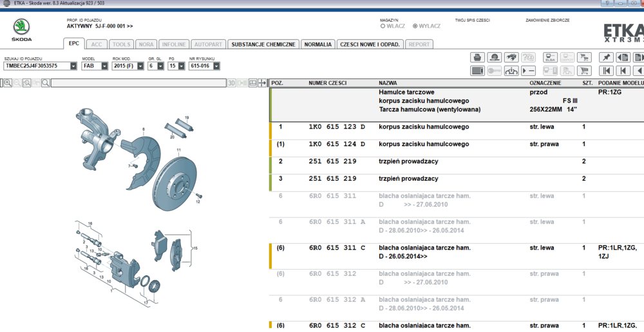Viewport: 644px width, 332px height.
Task: Click the zoom-in magnifier above the diagram
Action: [x=8, y=83]
